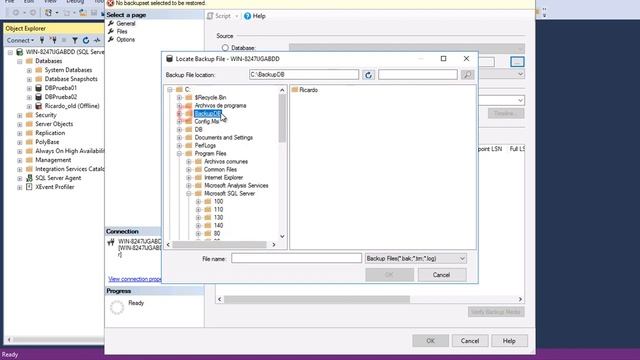The image size is (640, 360).
Task: Select the BackupDB folder in the tree
Action: (x=207, y=113)
